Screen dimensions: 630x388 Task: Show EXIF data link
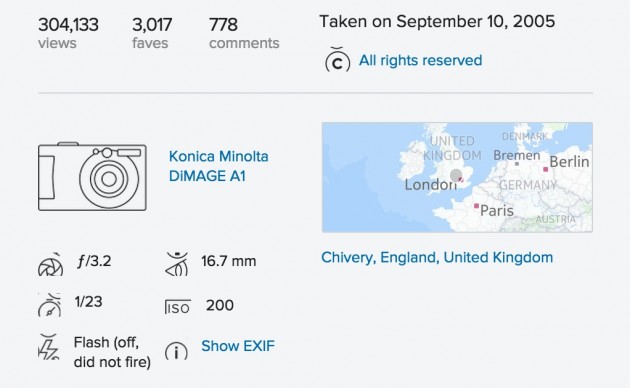tap(238, 345)
